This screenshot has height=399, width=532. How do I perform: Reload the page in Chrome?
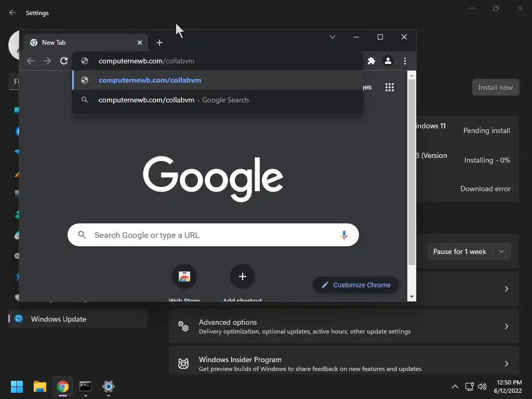tap(64, 61)
